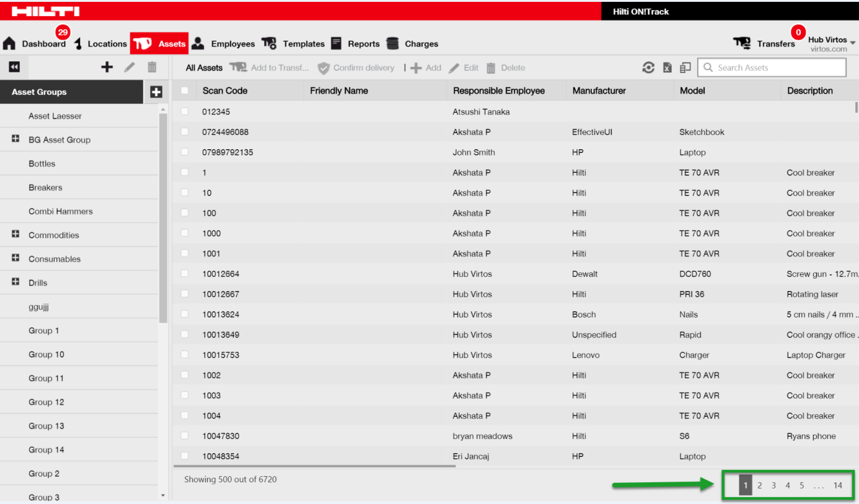Click the magnifier icon in Search Assets
This screenshot has height=504, width=859.
pos(708,67)
